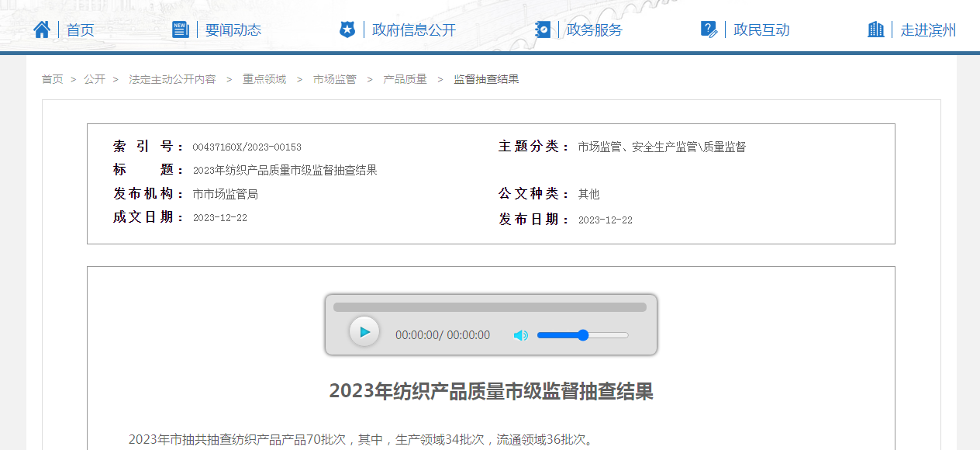Viewport: 980px width, 450px height.
Task: Go to 产品质量 breadcrumb link
Action: pos(405,79)
